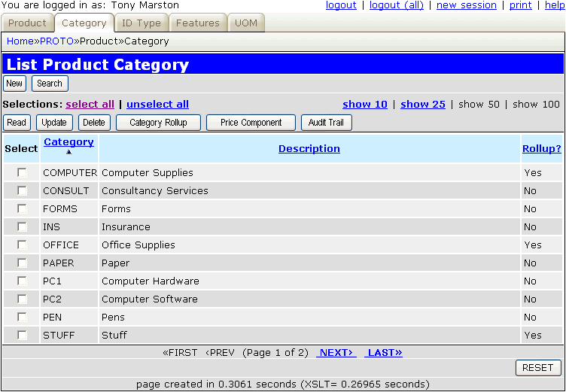Screen dimensions: 566x392
Task: Select the OFFICE row checkbox
Action: (22, 245)
